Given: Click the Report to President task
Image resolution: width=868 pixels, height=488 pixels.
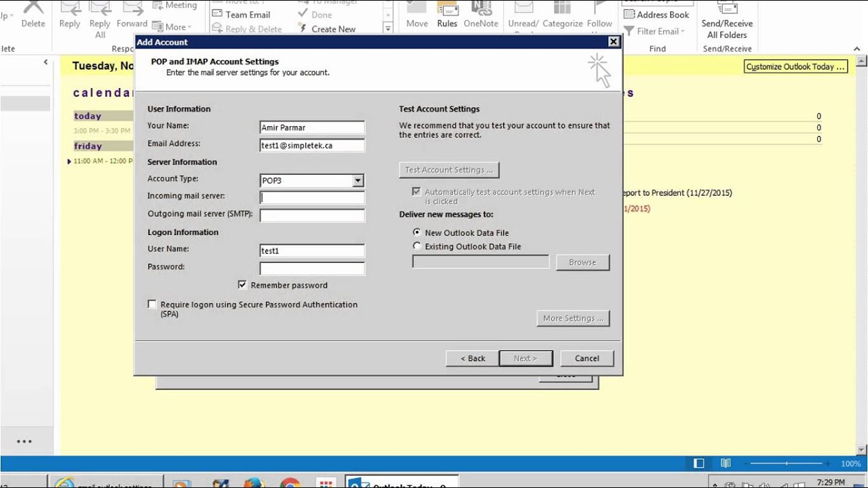Looking at the screenshot, I should point(677,192).
